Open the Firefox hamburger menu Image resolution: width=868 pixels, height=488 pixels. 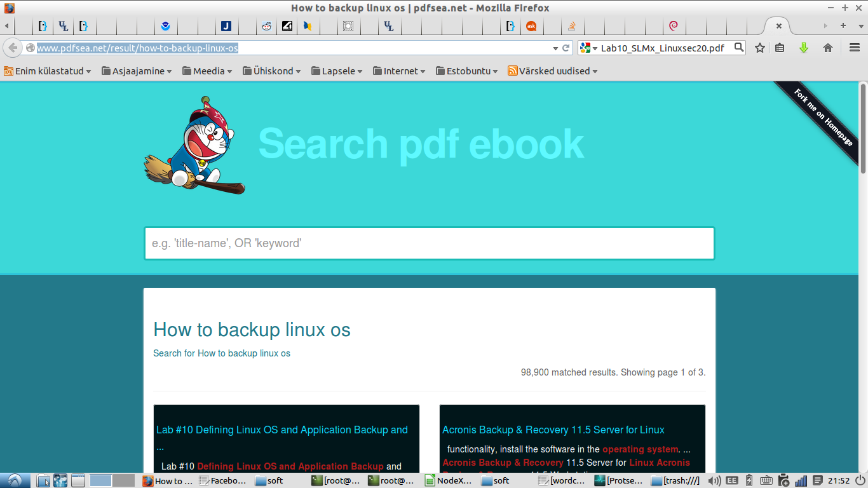[x=855, y=48]
